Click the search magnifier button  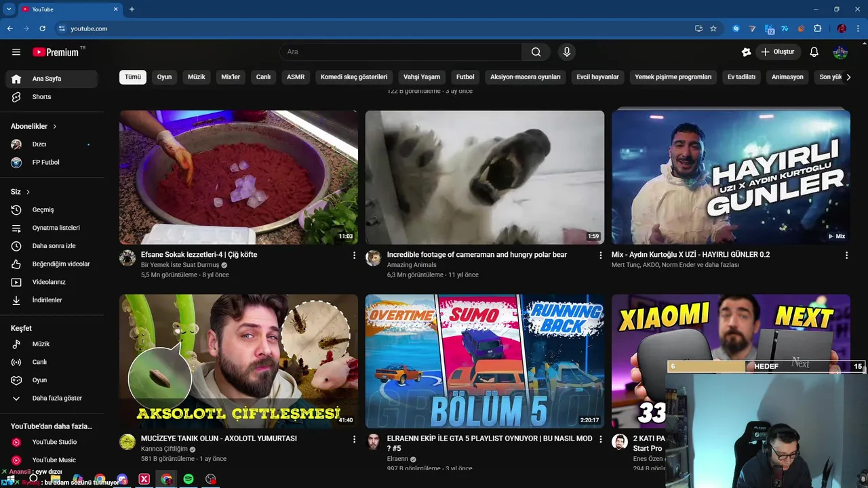536,52
